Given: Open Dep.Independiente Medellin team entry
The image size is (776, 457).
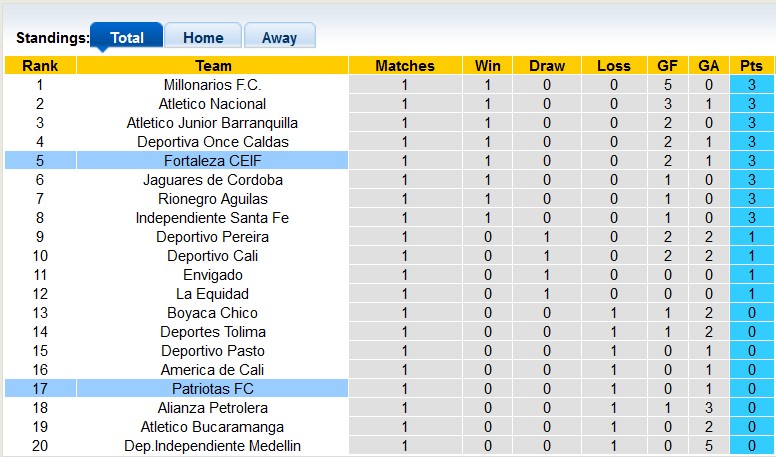Looking at the screenshot, I should [213, 446].
